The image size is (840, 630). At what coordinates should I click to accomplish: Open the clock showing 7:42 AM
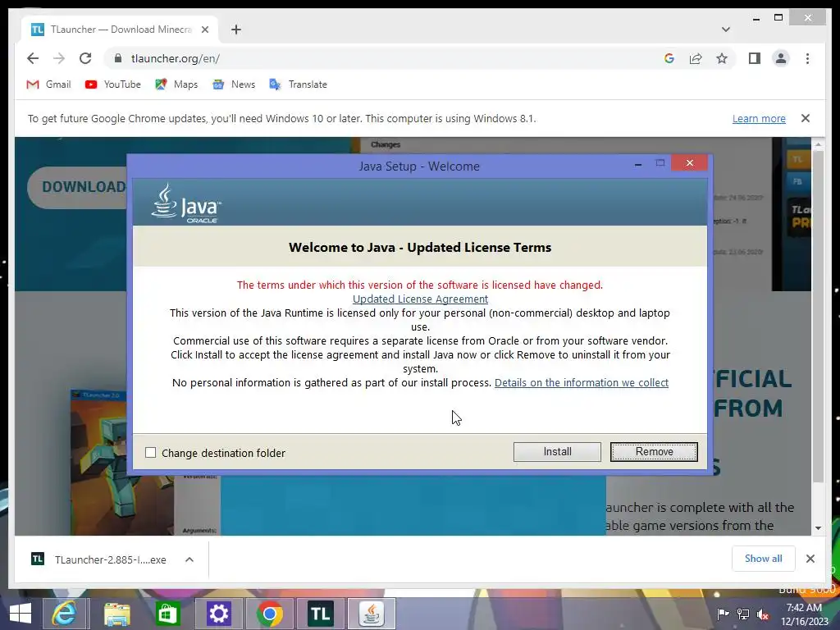[x=804, y=614]
